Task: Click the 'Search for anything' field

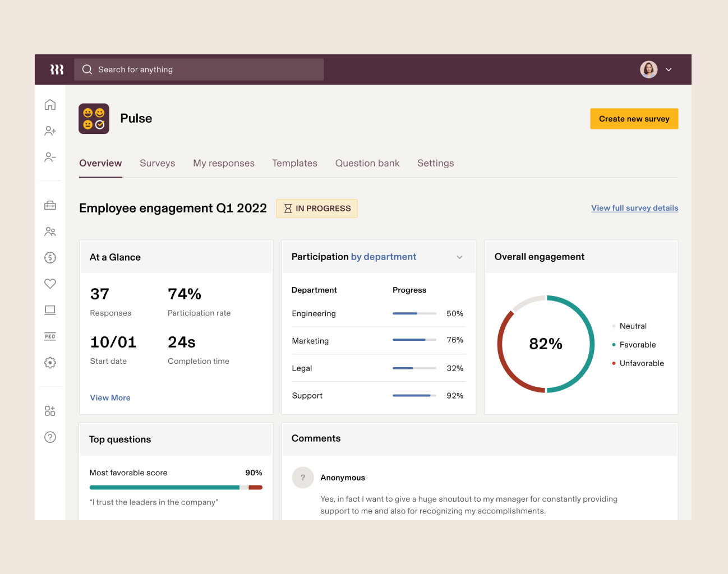Action: (199, 69)
